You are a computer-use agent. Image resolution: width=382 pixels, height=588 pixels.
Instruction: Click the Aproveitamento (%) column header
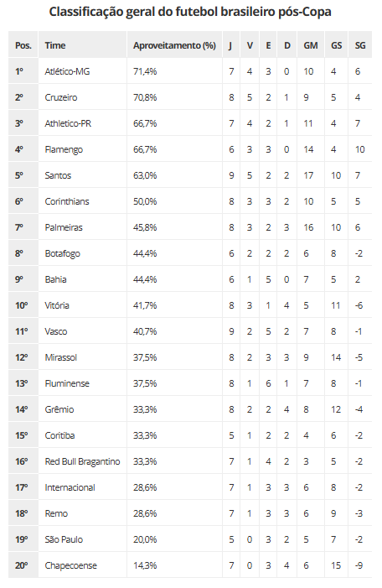point(174,46)
